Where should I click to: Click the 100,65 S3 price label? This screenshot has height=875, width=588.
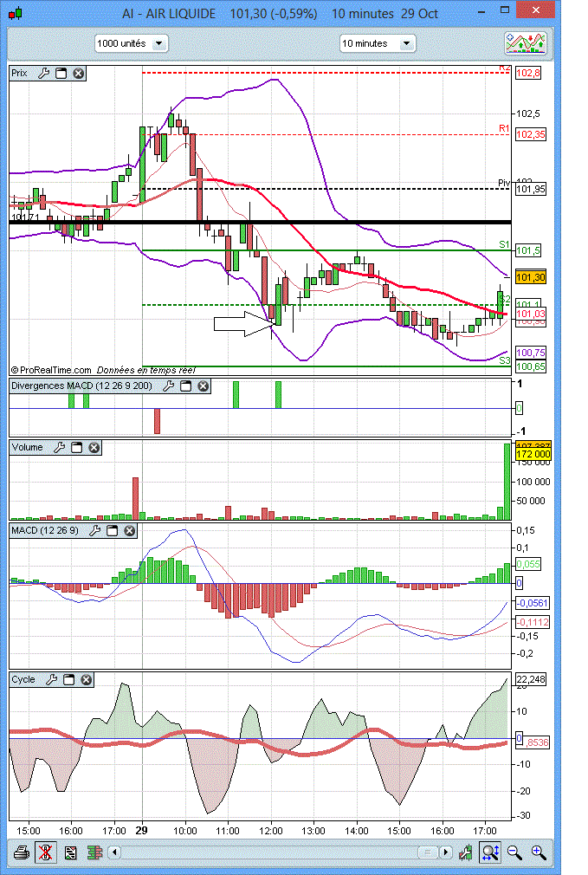[x=531, y=366]
